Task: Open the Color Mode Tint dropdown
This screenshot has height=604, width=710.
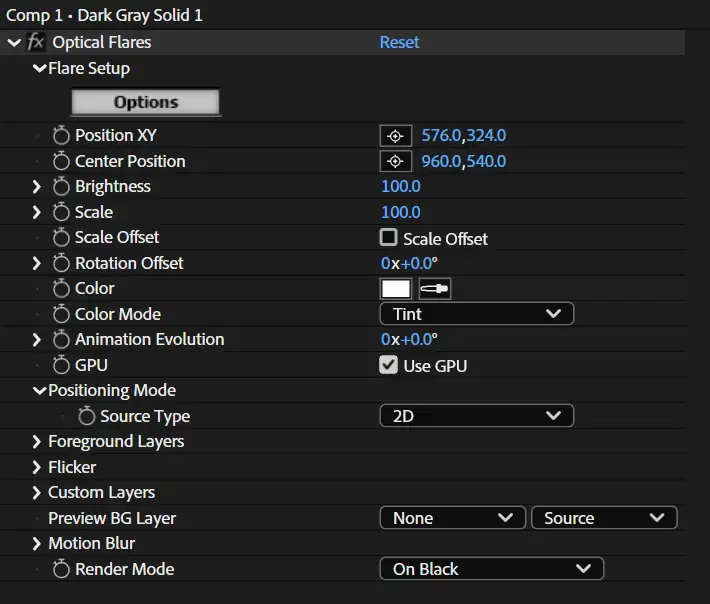Action: point(477,314)
